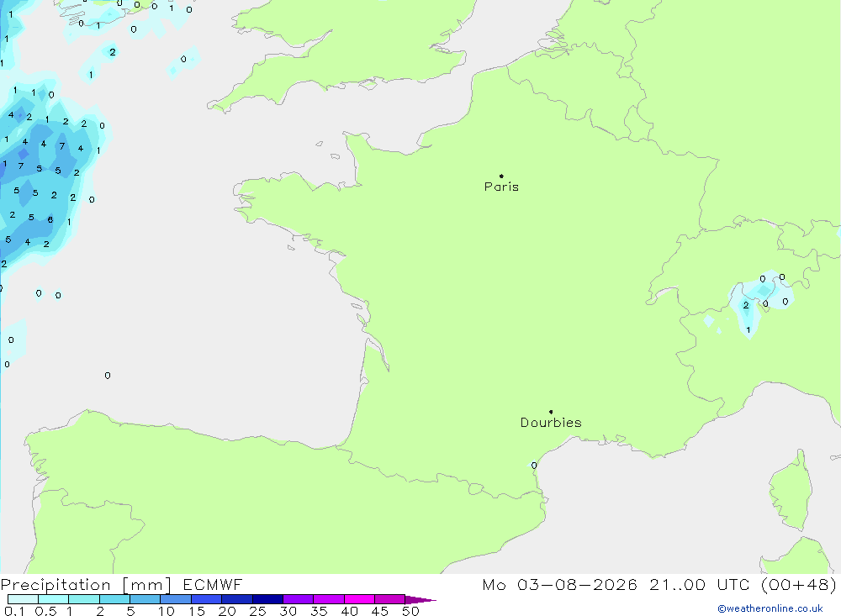
Task: Click the Paris city label
Action: (x=501, y=187)
